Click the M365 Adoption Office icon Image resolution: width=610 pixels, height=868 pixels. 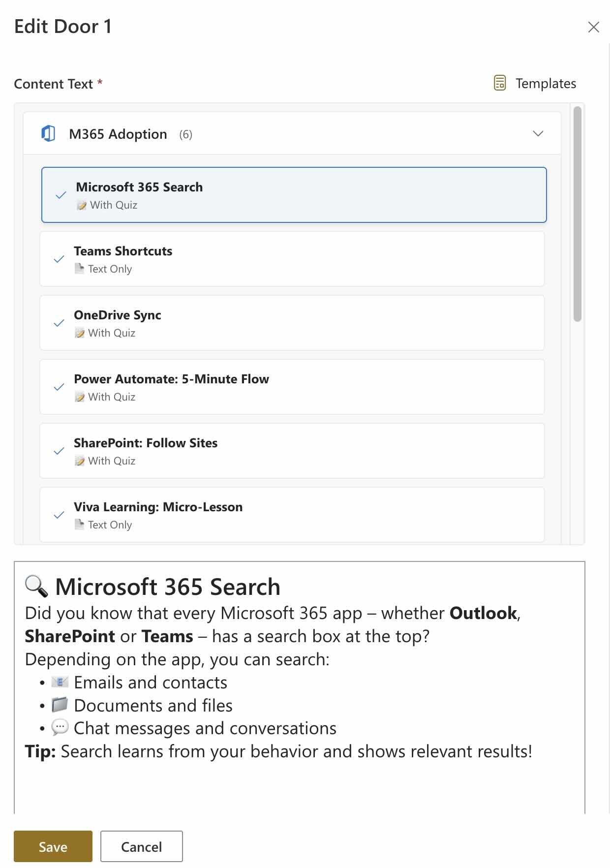point(48,134)
